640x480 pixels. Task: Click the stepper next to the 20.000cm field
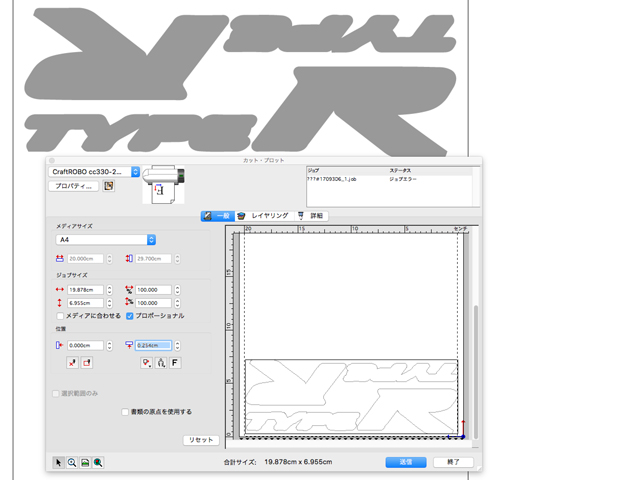(109, 259)
